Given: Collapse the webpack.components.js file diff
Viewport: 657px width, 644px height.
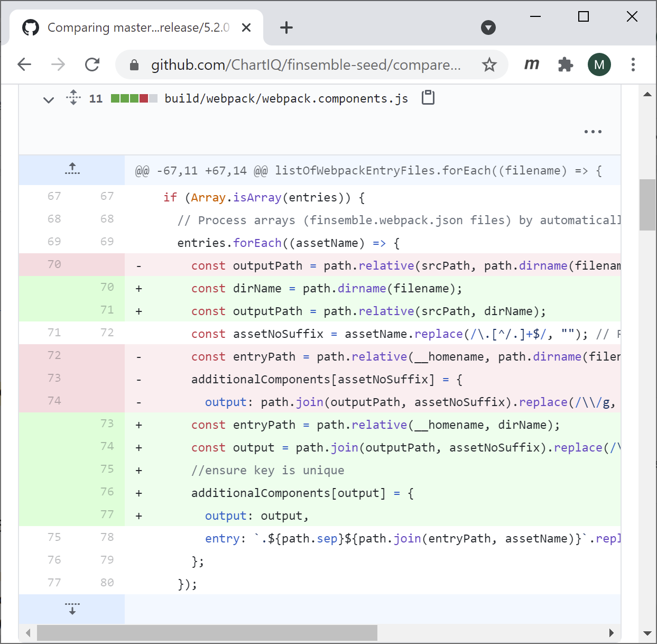Looking at the screenshot, I should 49,99.
